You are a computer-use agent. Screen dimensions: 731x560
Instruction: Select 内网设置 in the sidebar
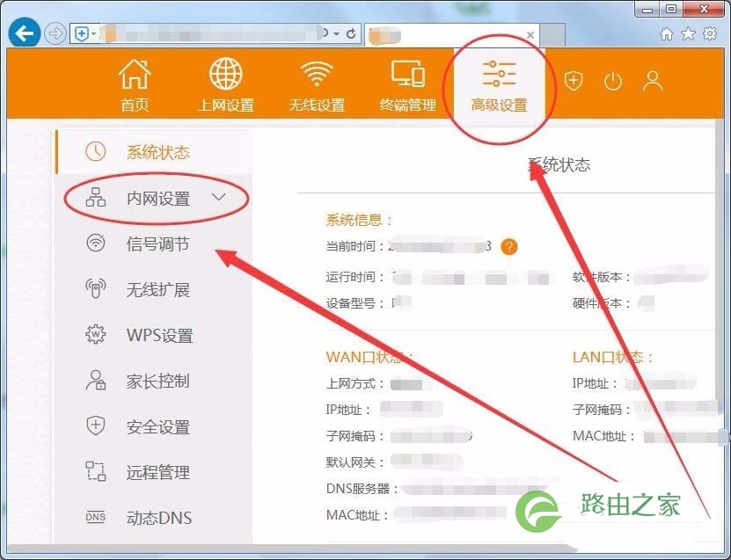(x=154, y=198)
